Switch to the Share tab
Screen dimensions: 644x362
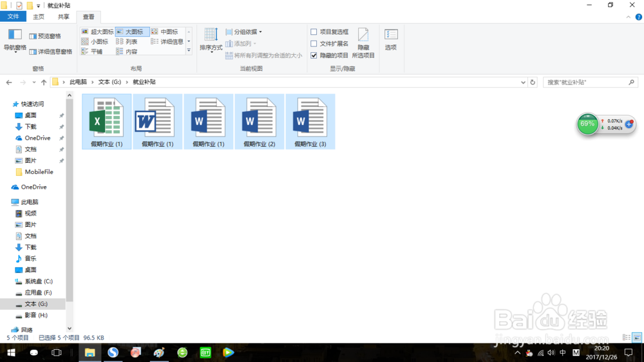[63, 17]
